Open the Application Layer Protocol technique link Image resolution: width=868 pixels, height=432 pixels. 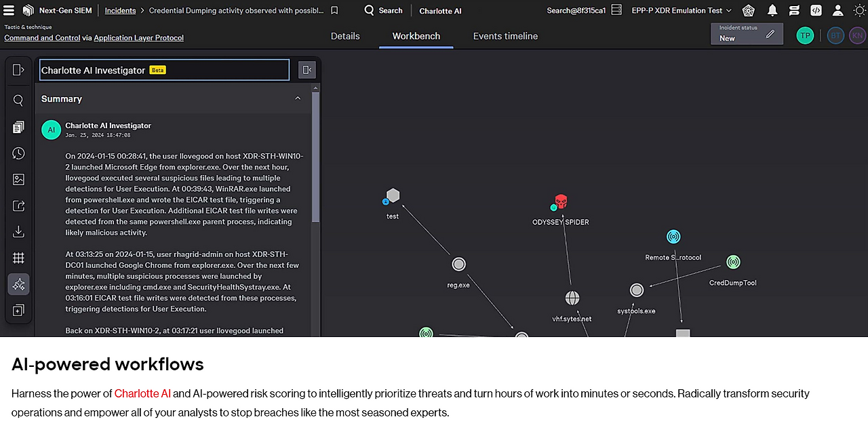pos(138,38)
